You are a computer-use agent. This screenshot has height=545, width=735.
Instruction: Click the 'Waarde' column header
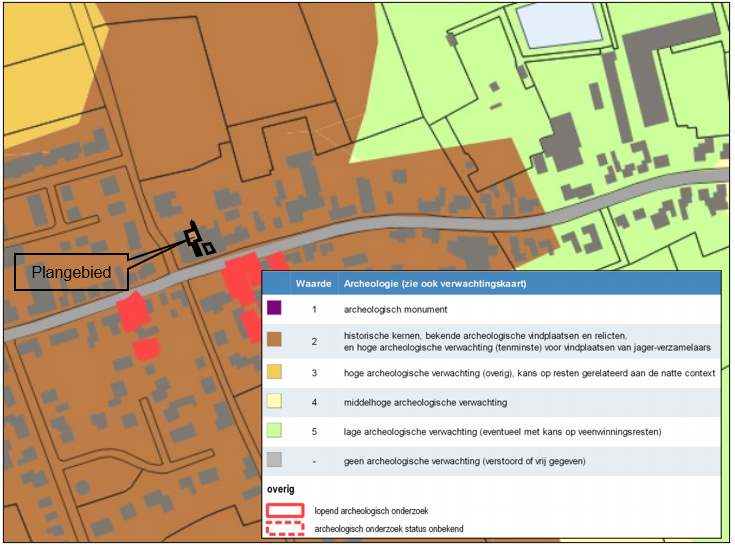pos(314,284)
